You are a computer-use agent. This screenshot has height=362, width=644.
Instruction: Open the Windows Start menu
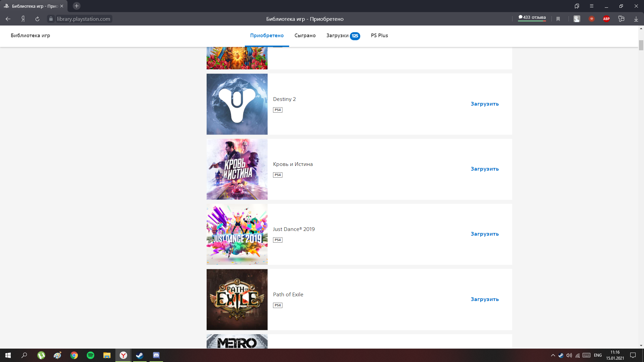8,355
